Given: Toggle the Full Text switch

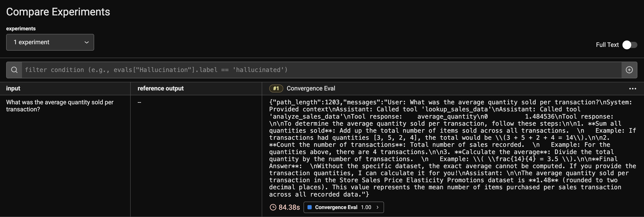Looking at the screenshot, I should (629, 45).
